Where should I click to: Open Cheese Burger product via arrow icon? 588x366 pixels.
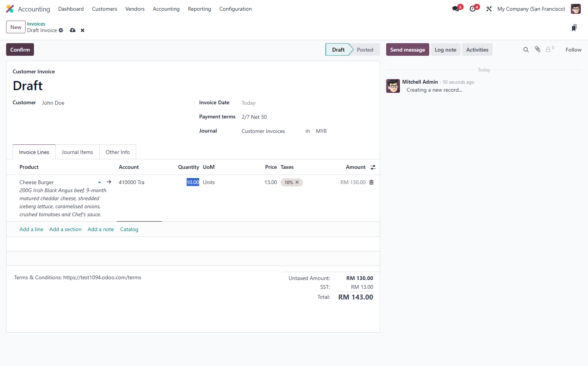(x=109, y=182)
